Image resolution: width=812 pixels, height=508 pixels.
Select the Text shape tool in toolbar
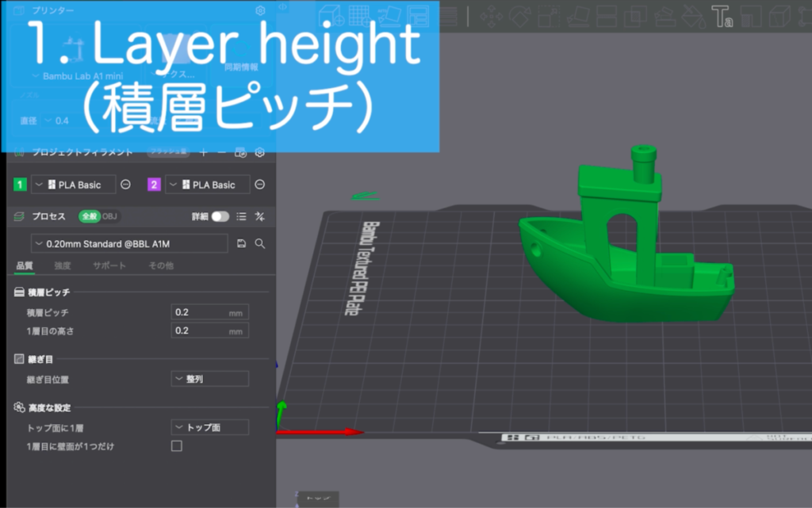click(x=722, y=15)
